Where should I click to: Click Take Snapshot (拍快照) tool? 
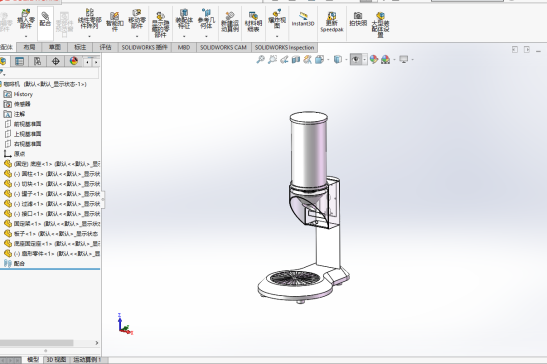point(358,19)
